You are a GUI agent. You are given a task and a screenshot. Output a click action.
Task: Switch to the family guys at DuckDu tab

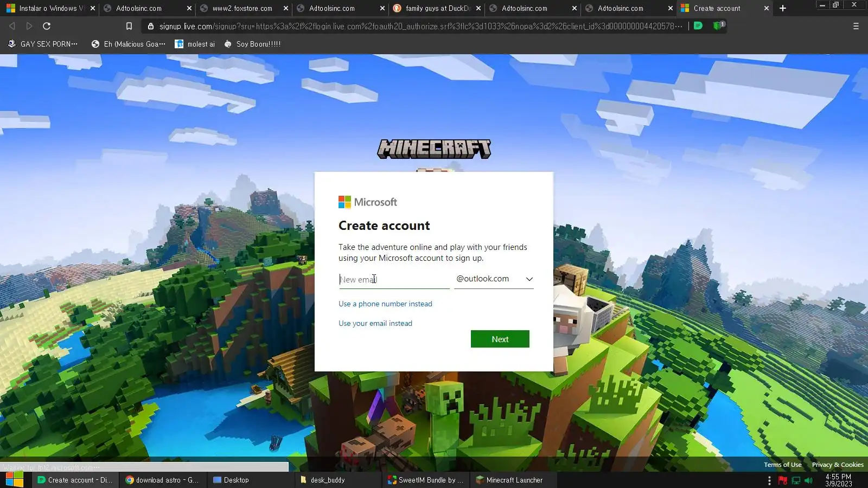click(x=437, y=8)
